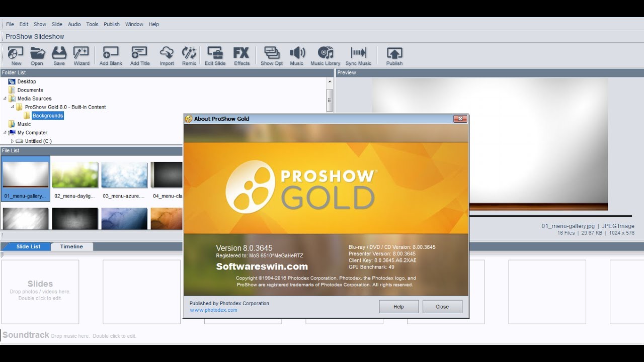
Task: Select the Music folder in tree
Action: click(24, 124)
